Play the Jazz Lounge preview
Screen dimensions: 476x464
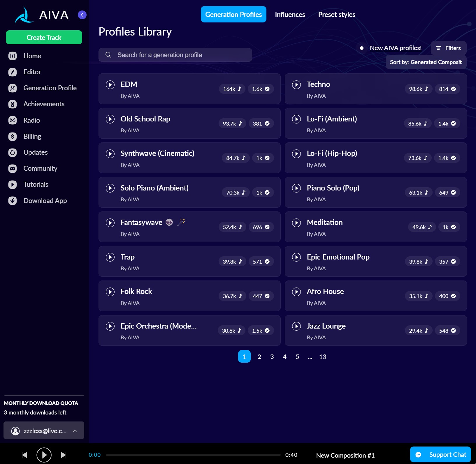(296, 326)
